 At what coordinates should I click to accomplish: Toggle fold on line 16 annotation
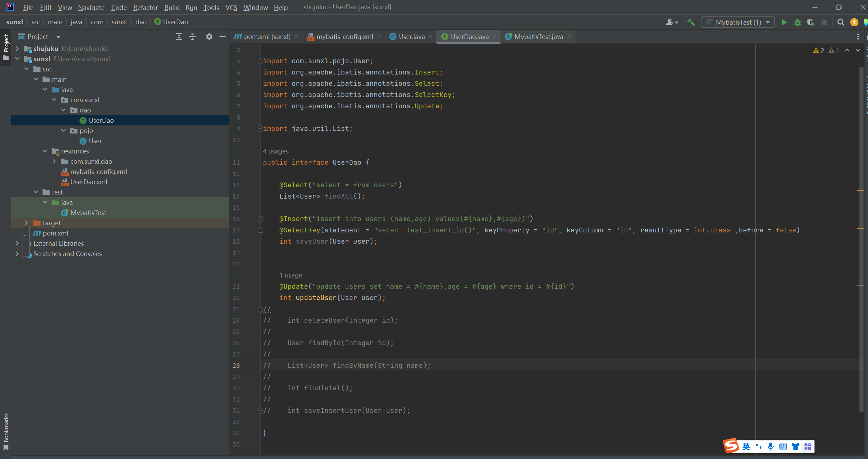(260, 219)
